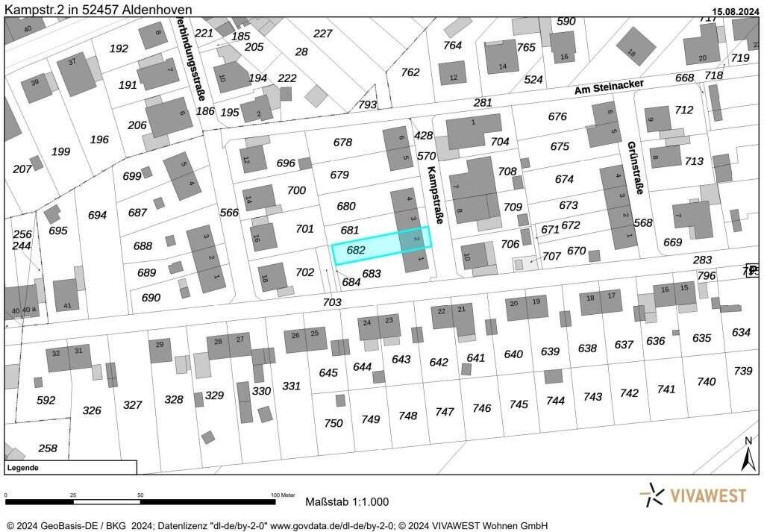Image resolution: width=764 pixels, height=532 pixels.
Task: Click the VIVAWEST star logo icon
Action: pyautogui.click(x=654, y=495)
